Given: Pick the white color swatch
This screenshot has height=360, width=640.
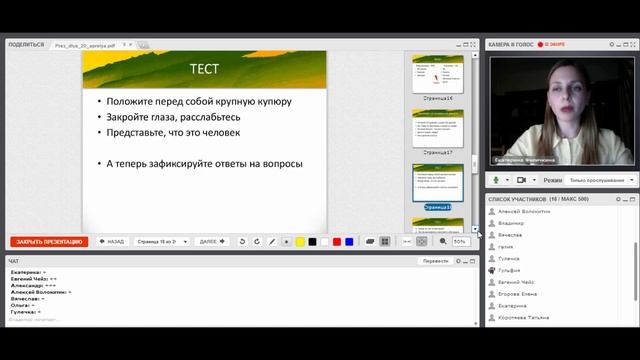Looking at the screenshot, I should (324, 242).
